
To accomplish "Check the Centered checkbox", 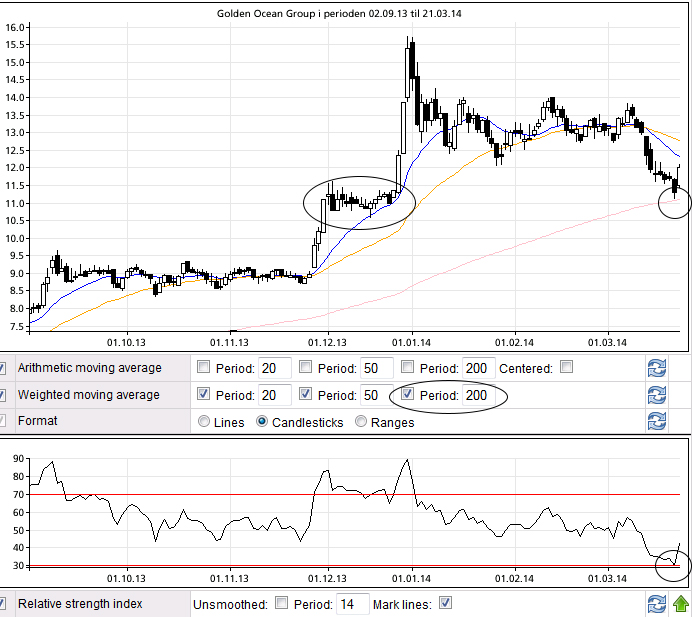I will pyautogui.click(x=567, y=368).
